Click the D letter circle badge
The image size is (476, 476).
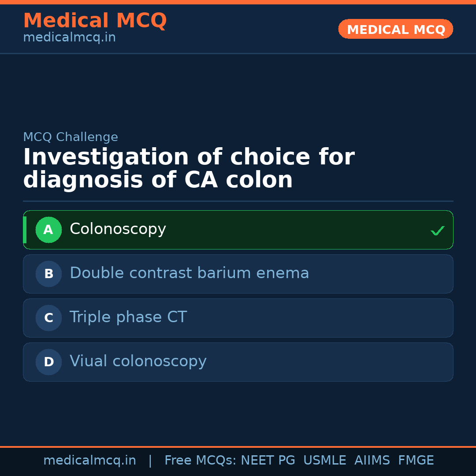(x=48, y=362)
